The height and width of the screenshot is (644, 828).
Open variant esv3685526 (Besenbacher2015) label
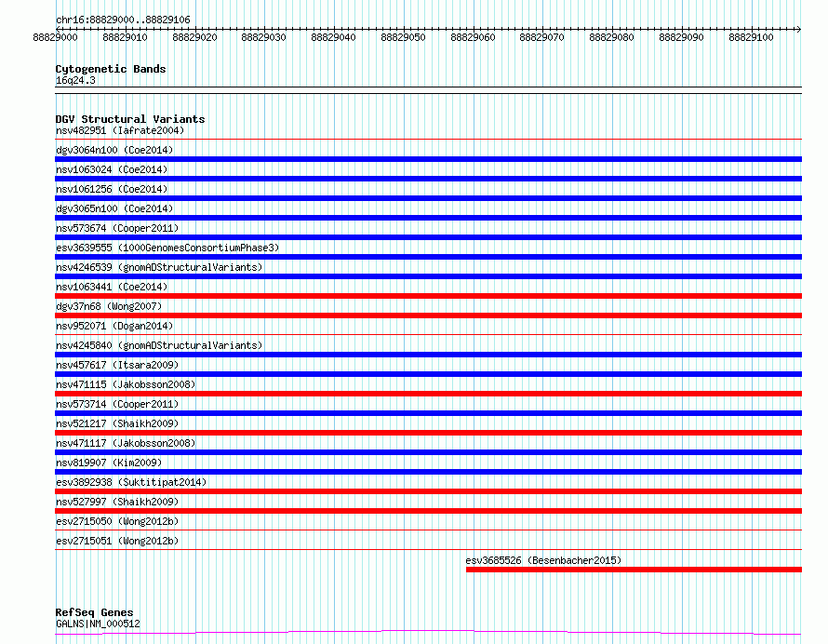(543, 560)
